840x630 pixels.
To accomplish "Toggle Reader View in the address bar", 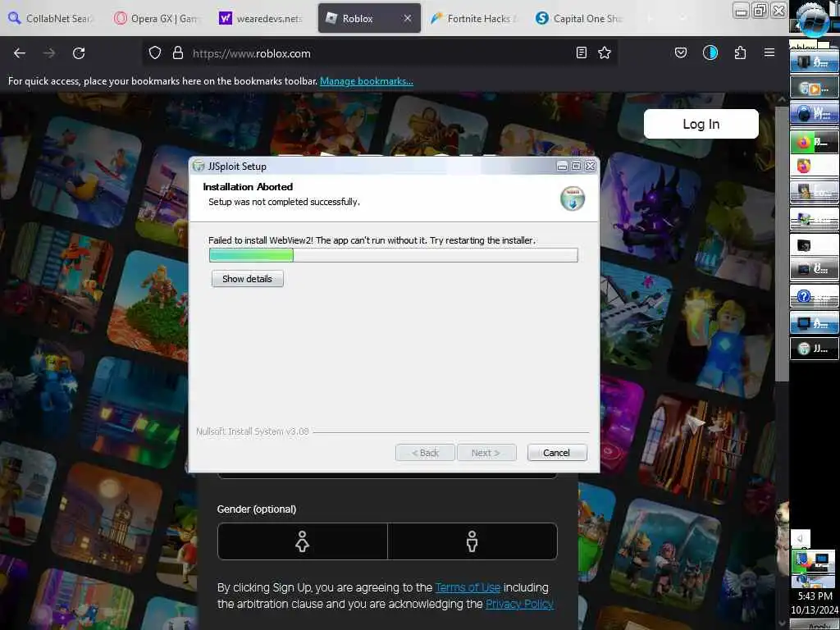I will (x=582, y=52).
